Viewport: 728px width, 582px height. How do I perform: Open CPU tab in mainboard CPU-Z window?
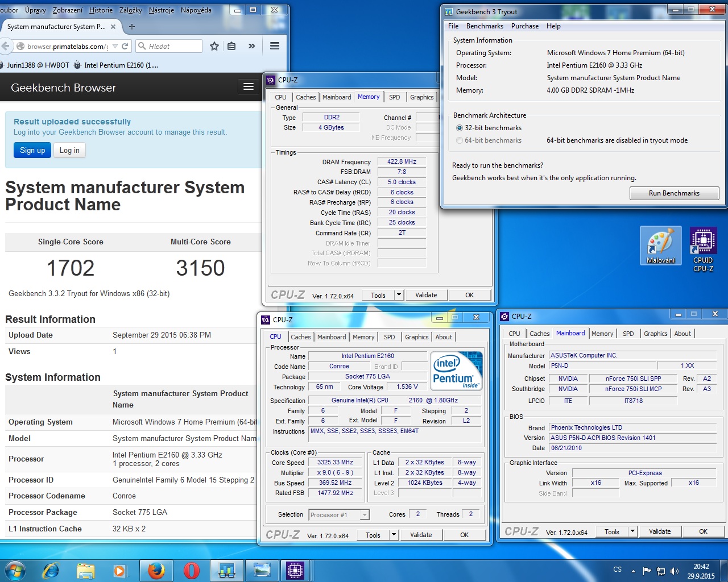(514, 334)
